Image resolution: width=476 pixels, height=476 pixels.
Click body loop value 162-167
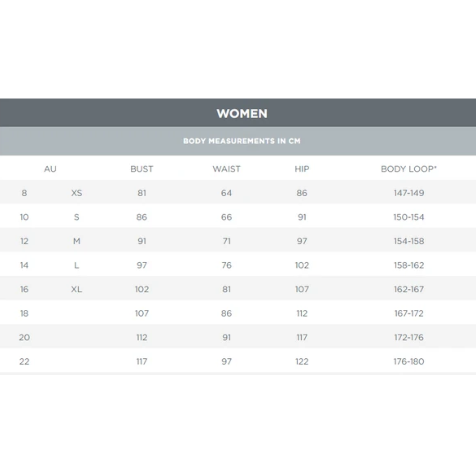coord(409,289)
